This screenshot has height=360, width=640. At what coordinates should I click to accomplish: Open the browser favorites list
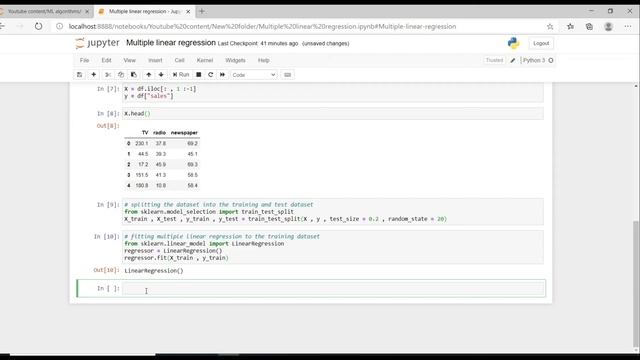tap(570, 27)
